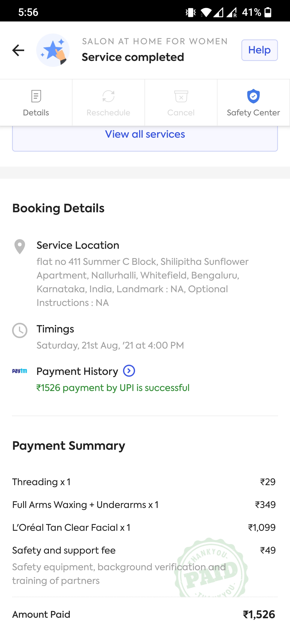Tap the battery icon in status bar
The width and height of the screenshot is (290, 644).
coord(268,12)
